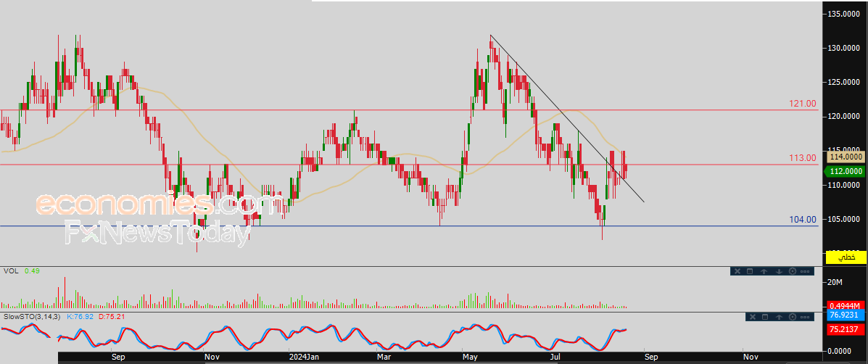Select the VOL indicator label
This screenshot has width=868, height=364.
pyautogui.click(x=9, y=271)
